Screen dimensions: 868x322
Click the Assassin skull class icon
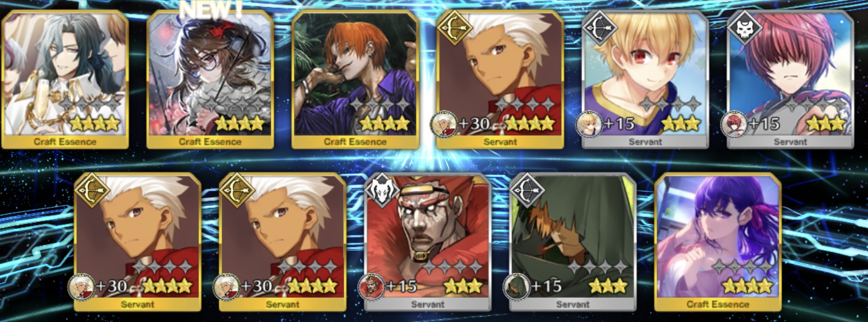745,27
